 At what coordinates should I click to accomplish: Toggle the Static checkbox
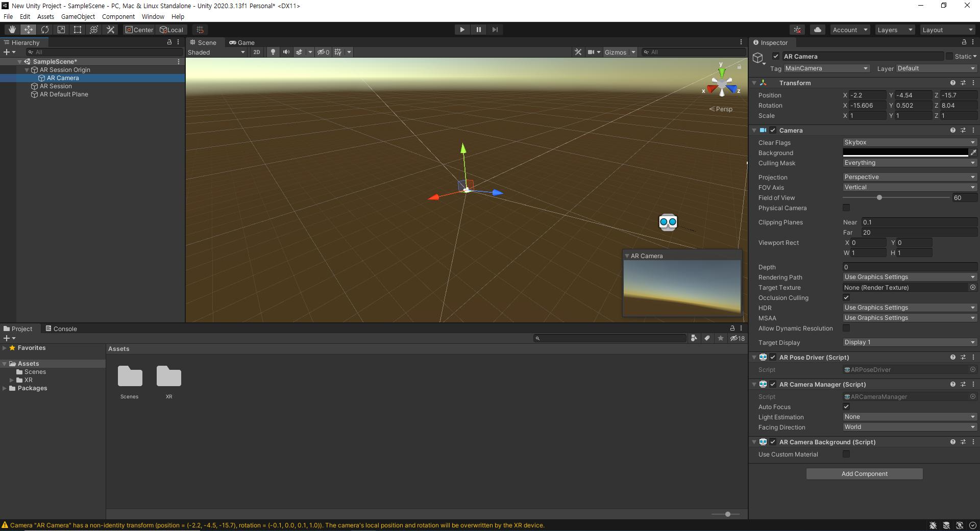tap(949, 56)
